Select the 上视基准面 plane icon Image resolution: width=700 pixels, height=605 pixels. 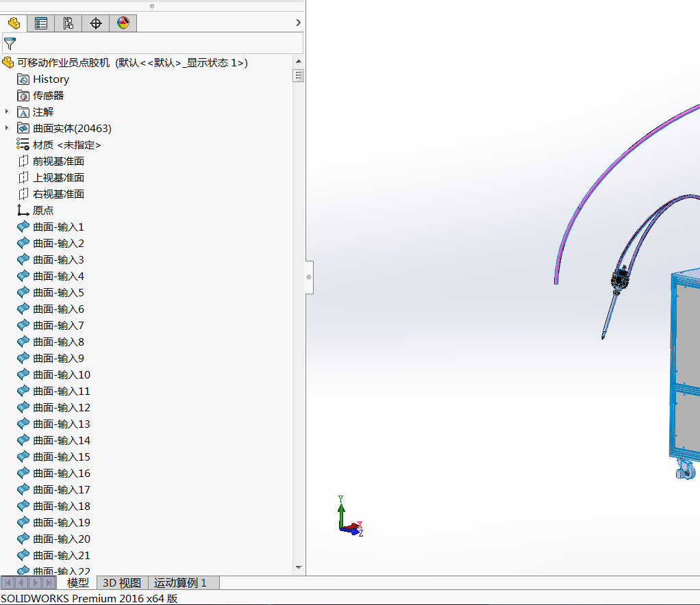[x=23, y=177]
